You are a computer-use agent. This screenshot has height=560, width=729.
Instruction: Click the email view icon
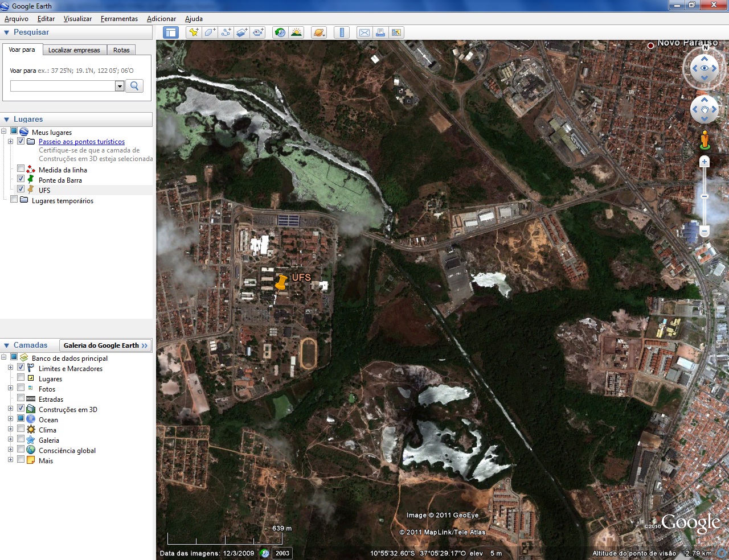(x=364, y=32)
